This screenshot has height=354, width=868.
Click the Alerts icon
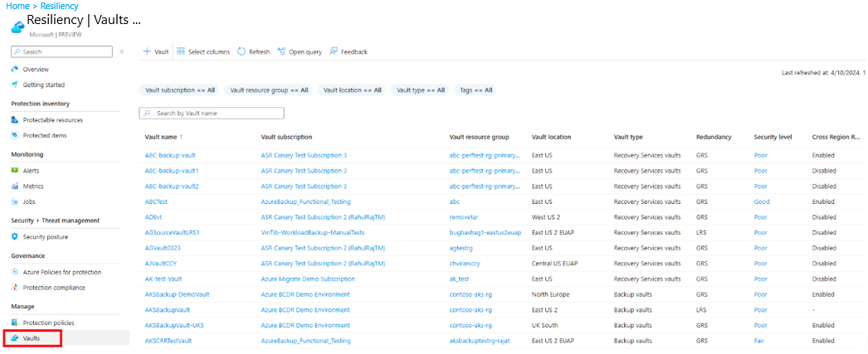[x=15, y=171]
